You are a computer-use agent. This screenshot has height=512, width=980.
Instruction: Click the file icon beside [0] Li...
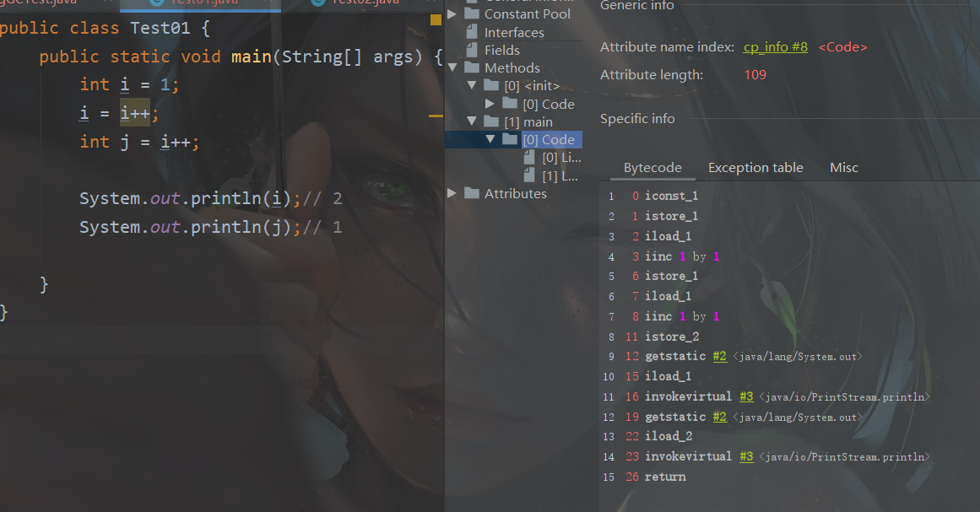(529, 158)
